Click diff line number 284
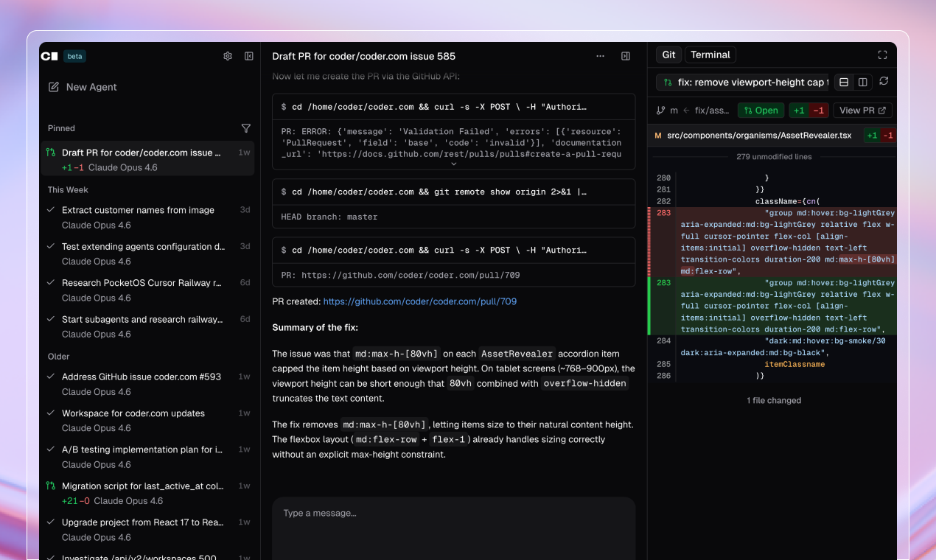The width and height of the screenshot is (936, 560). pyautogui.click(x=663, y=341)
